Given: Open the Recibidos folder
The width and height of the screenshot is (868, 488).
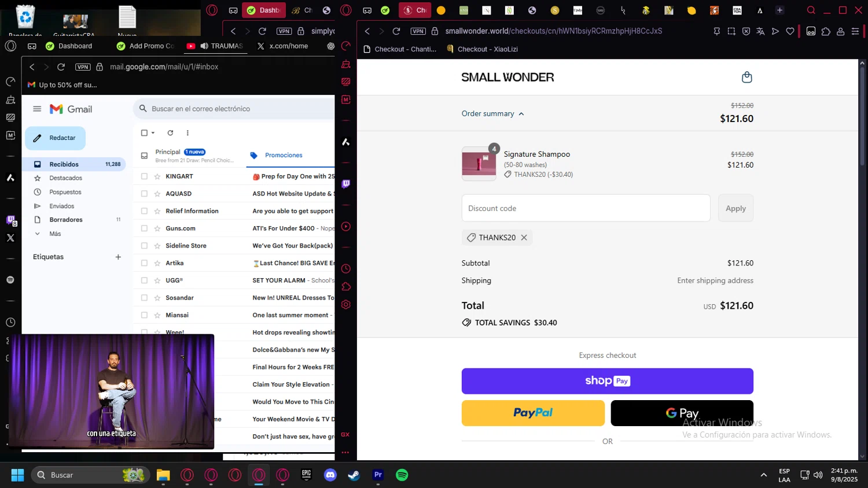Looking at the screenshot, I should pos(75,164).
